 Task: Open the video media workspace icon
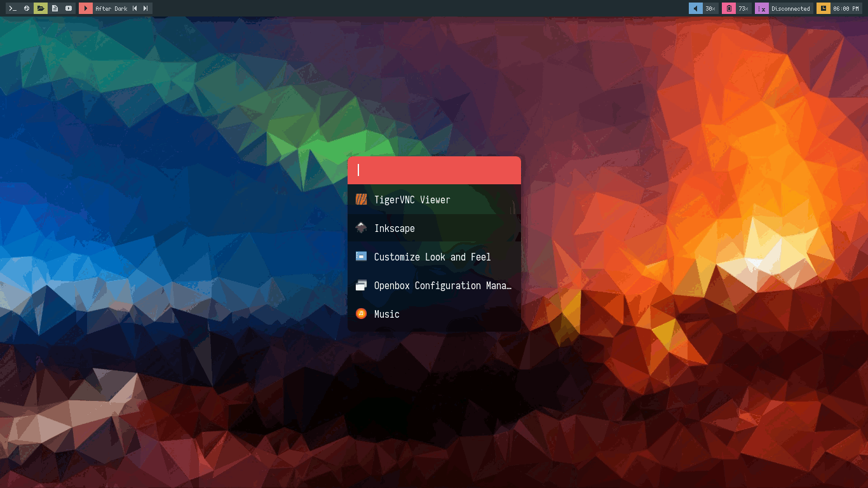coord(69,8)
